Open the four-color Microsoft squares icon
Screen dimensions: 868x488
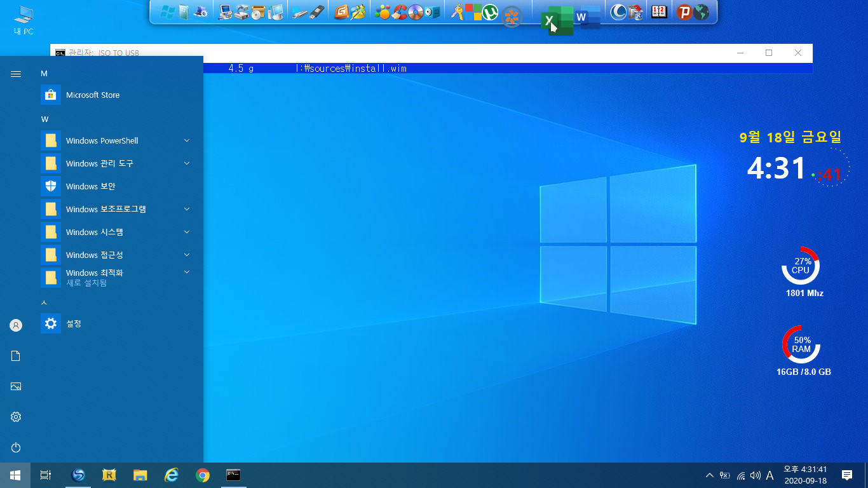tap(473, 12)
